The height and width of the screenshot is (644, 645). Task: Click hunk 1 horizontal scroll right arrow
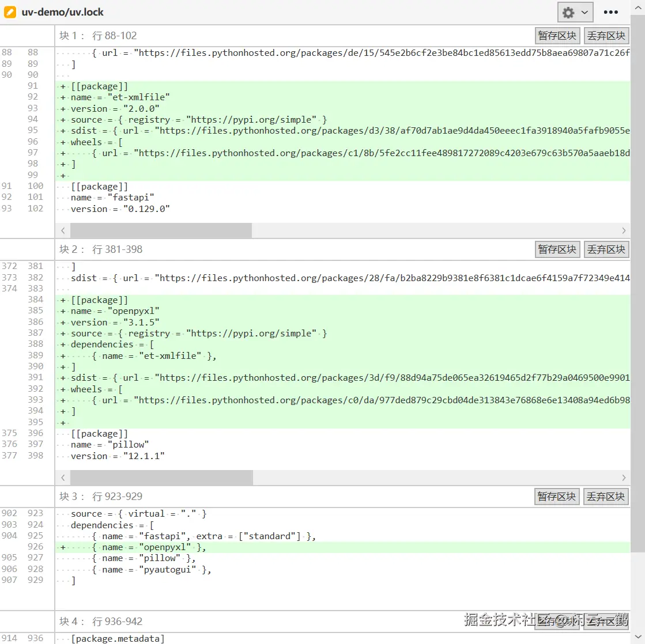pos(624,230)
